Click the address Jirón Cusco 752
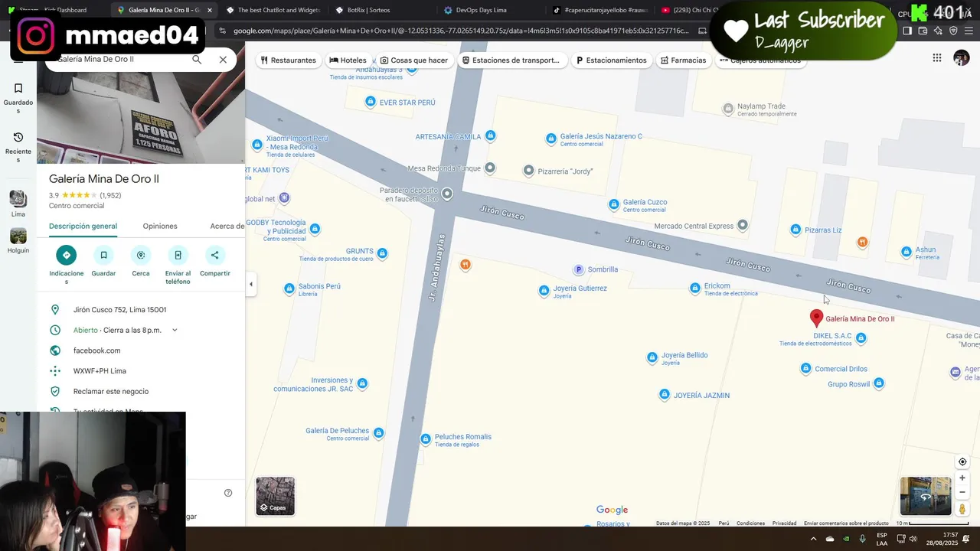980x551 pixels. pyautogui.click(x=119, y=310)
